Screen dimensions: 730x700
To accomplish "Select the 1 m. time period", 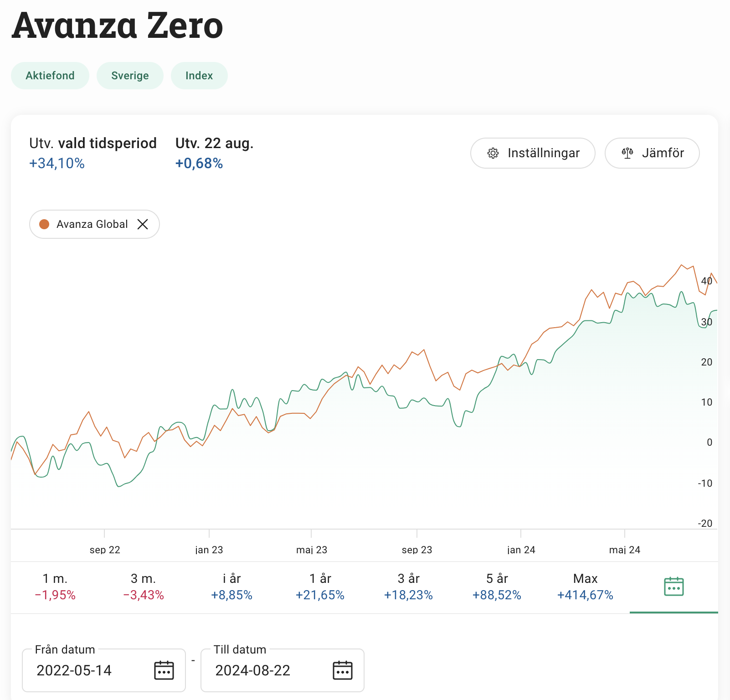I will (x=55, y=587).
